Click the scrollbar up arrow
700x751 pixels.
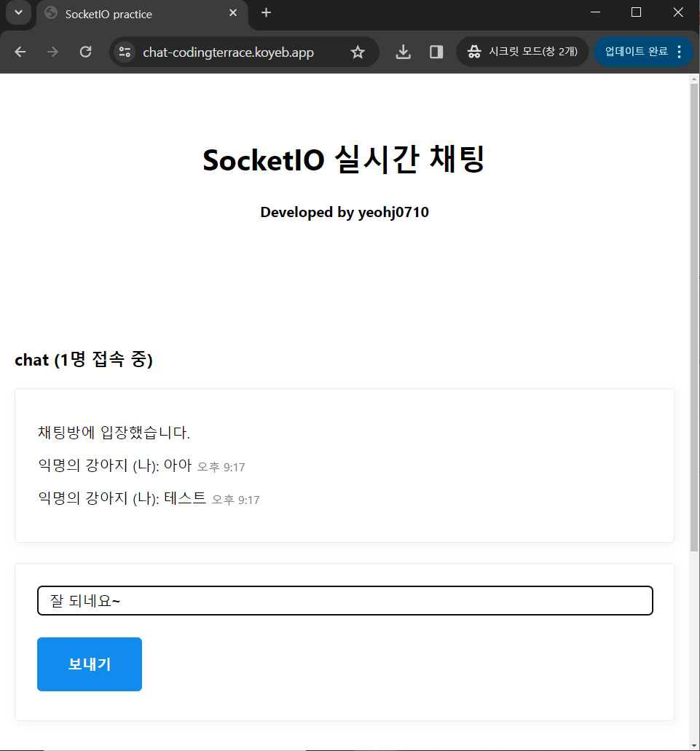694,79
